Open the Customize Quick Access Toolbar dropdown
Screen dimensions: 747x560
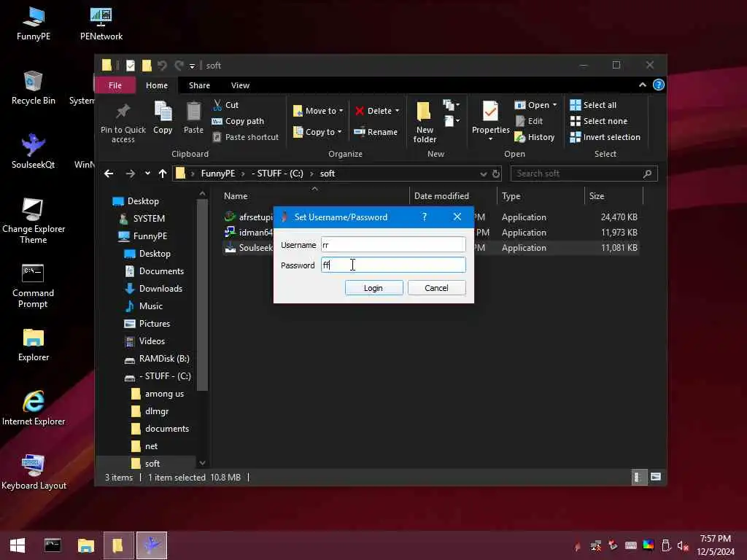point(192,66)
